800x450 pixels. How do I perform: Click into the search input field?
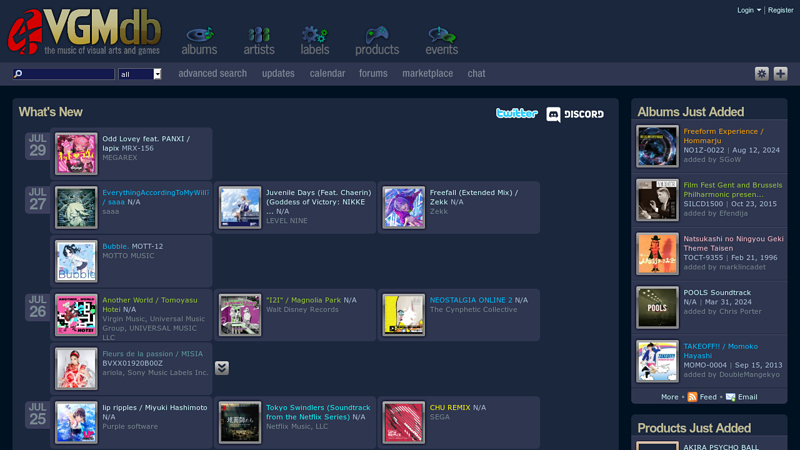point(64,74)
